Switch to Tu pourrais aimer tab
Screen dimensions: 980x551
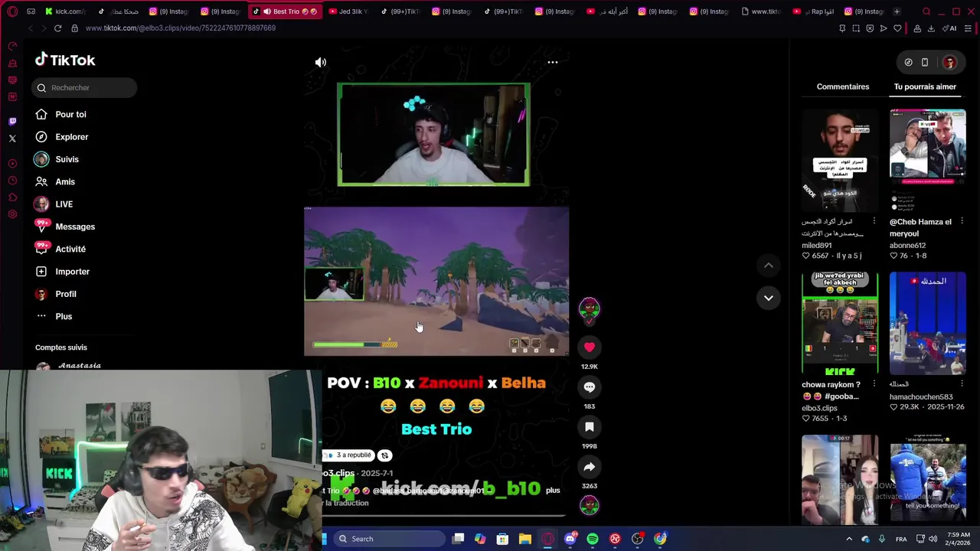click(x=925, y=86)
